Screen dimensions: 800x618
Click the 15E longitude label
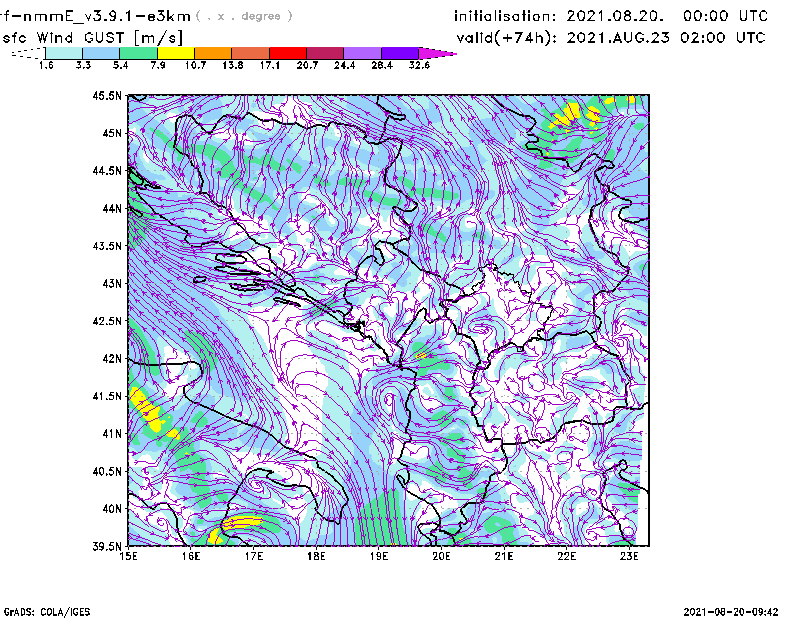click(128, 556)
